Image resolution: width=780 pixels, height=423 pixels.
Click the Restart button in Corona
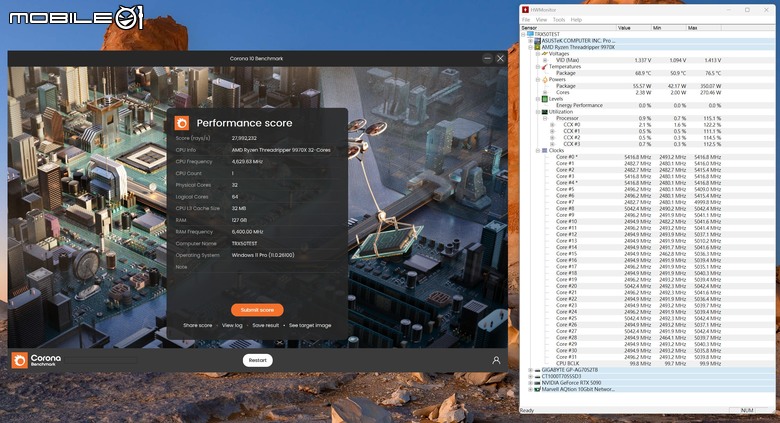(x=258, y=360)
